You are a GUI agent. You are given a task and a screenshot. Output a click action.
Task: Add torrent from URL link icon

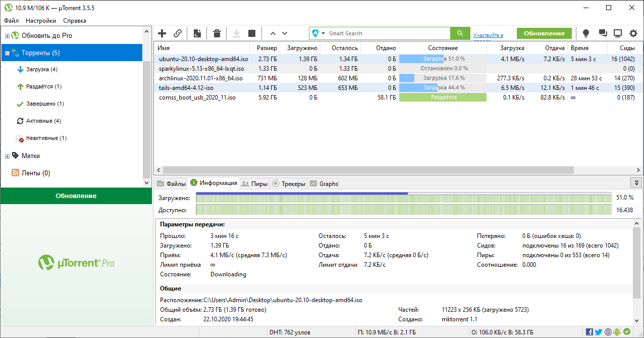tap(178, 33)
